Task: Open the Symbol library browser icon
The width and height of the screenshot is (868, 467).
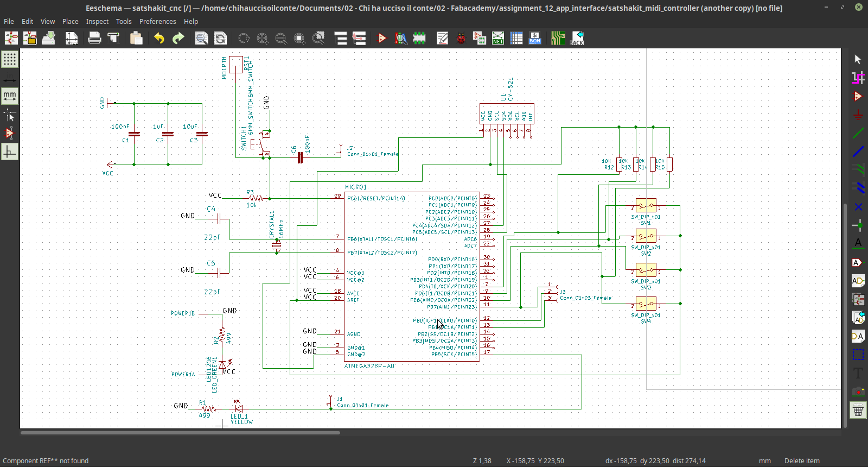Action: coord(401,38)
